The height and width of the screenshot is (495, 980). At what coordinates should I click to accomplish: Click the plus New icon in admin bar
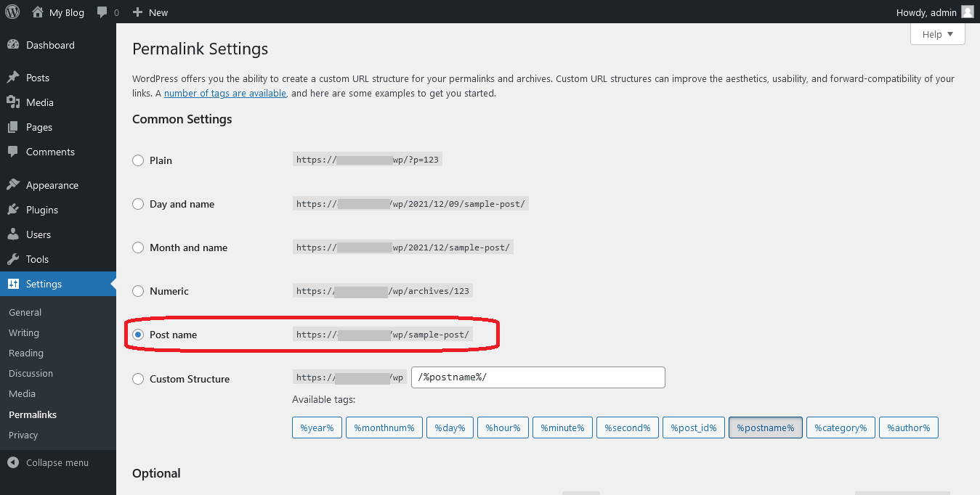click(x=137, y=12)
